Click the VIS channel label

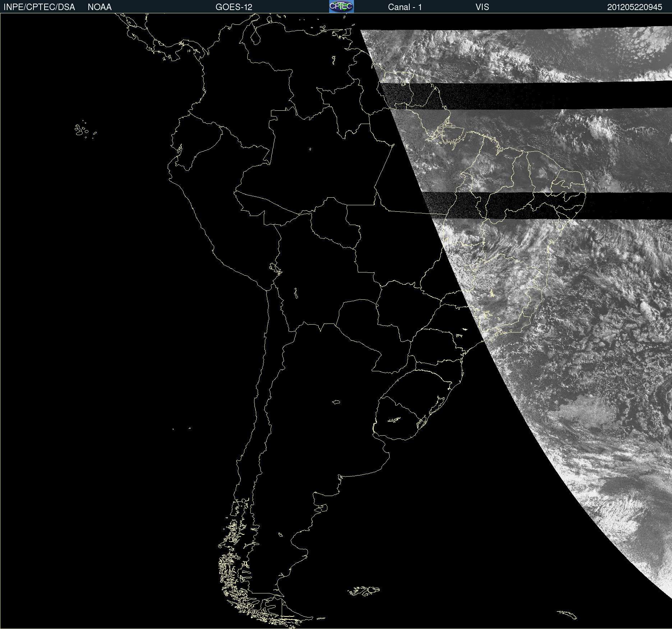pyautogui.click(x=482, y=7)
